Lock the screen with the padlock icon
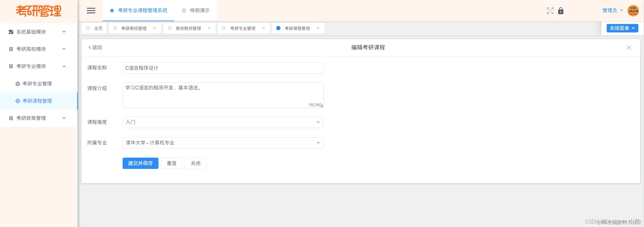The height and width of the screenshot is (227, 644). coord(561,11)
